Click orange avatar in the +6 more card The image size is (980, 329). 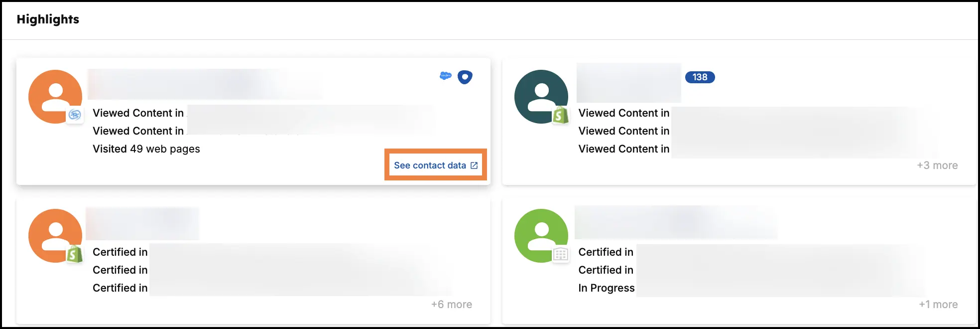(x=54, y=234)
